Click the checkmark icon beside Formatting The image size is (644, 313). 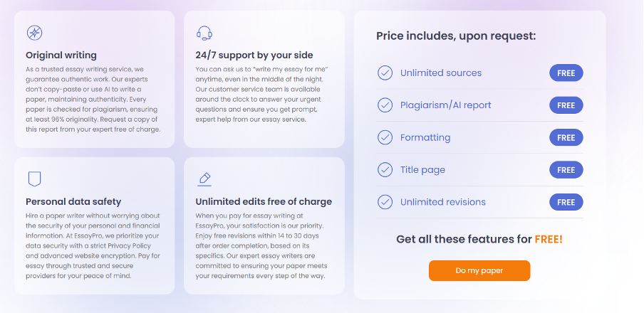tap(385, 137)
